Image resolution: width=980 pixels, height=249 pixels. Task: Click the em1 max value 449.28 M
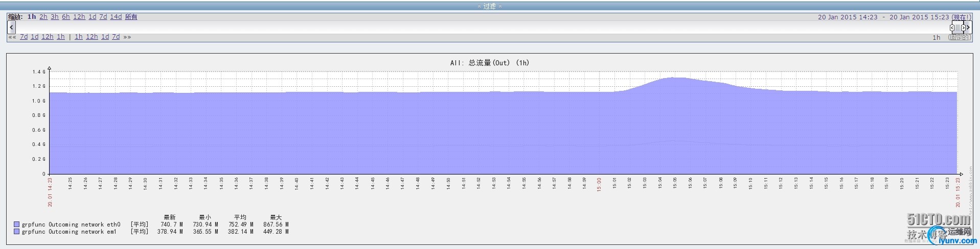click(276, 232)
